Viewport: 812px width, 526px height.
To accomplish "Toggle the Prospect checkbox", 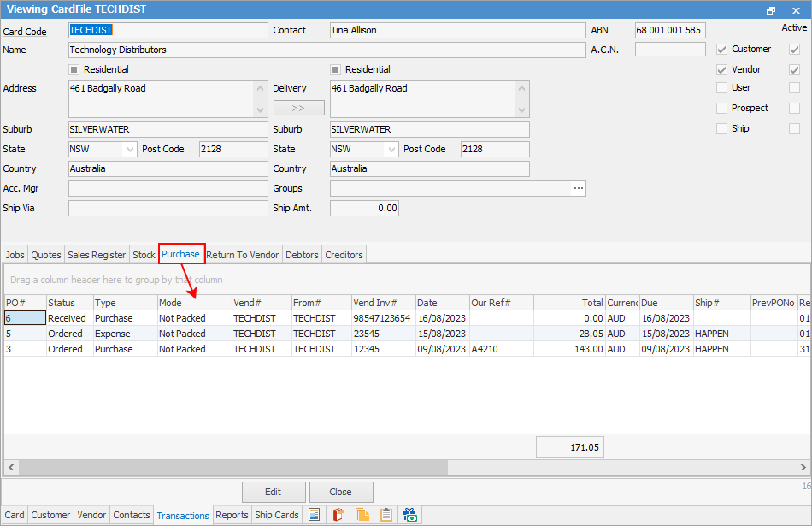I will [x=722, y=109].
